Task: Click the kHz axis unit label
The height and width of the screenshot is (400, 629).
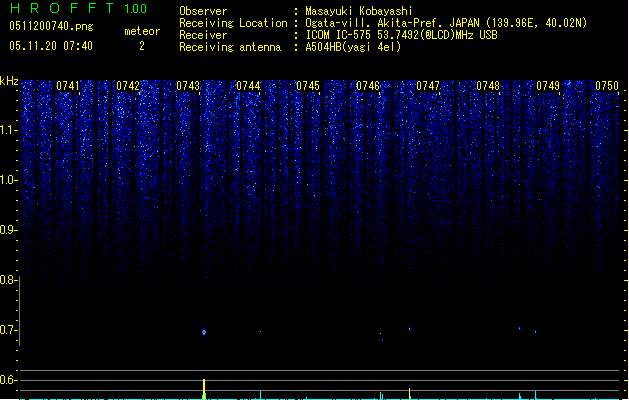Action: tap(9, 81)
